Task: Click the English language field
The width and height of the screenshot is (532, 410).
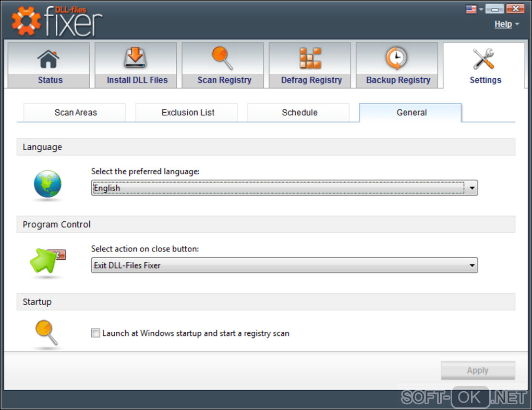Action: pyautogui.click(x=284, y=188)
